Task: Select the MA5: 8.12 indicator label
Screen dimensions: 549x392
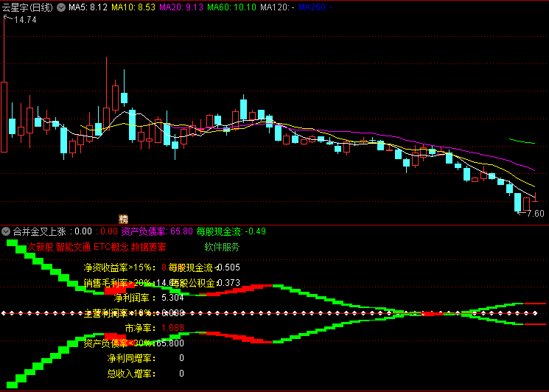Action: (x=88, y=7)
